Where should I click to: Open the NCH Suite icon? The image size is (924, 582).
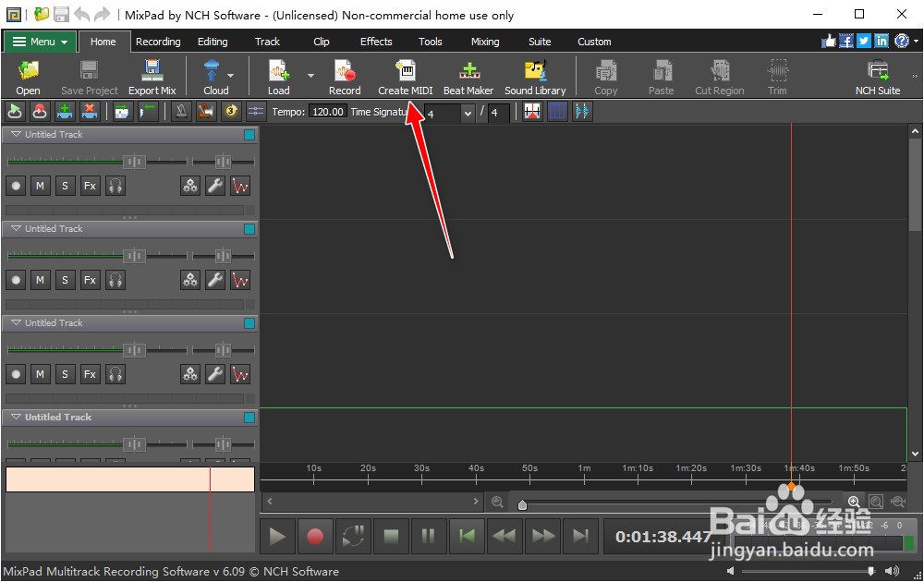[x=878, y=77]
